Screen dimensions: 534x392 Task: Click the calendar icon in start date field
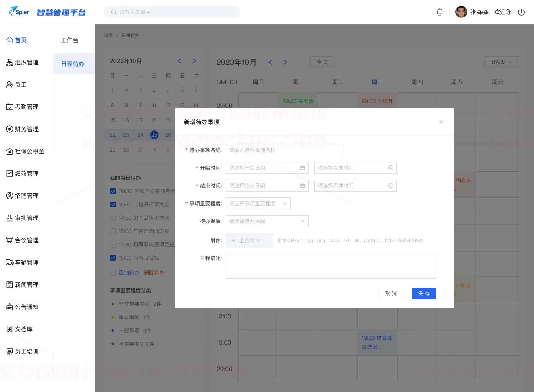click(x=303, y=168)
